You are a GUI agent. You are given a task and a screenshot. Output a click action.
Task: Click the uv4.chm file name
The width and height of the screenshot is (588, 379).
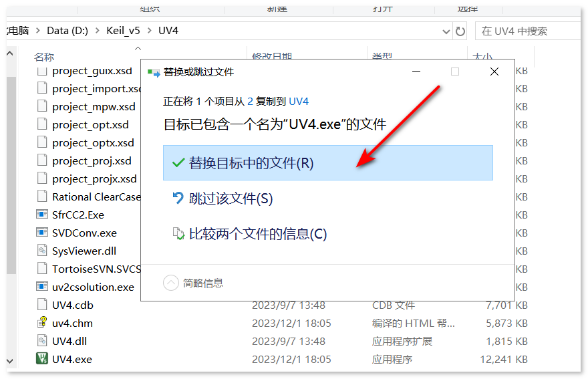pyautogui.click(x=72, y=323)
